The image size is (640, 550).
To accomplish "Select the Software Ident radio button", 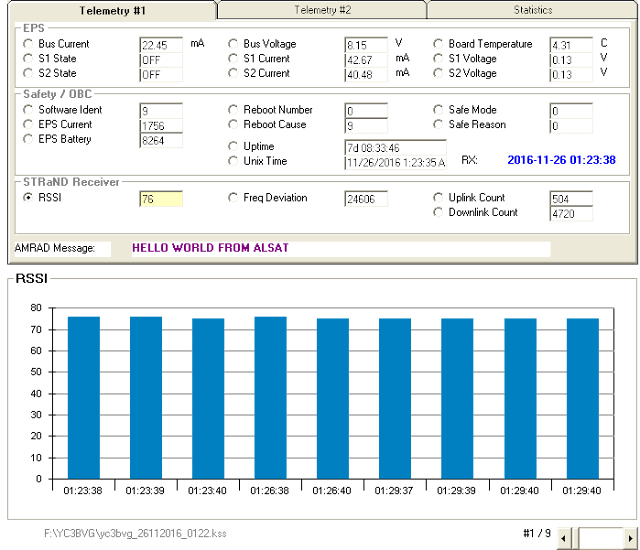I will (x=28, y=110).
